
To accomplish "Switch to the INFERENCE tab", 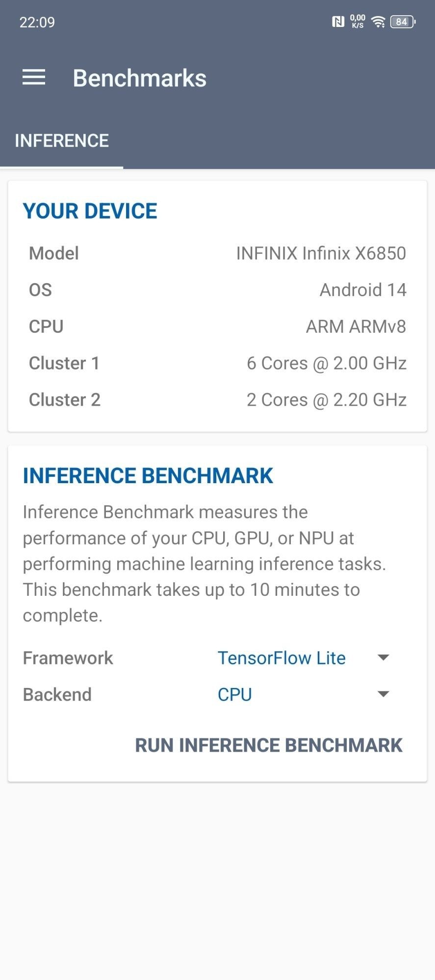I will pyautogui.click(x=62, y=141).
